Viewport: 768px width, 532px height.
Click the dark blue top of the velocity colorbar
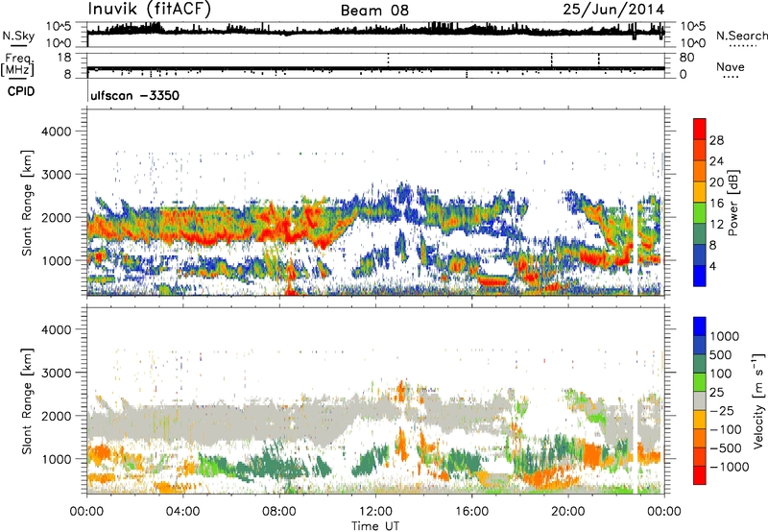pyautogui.click(x=700, y=326)
